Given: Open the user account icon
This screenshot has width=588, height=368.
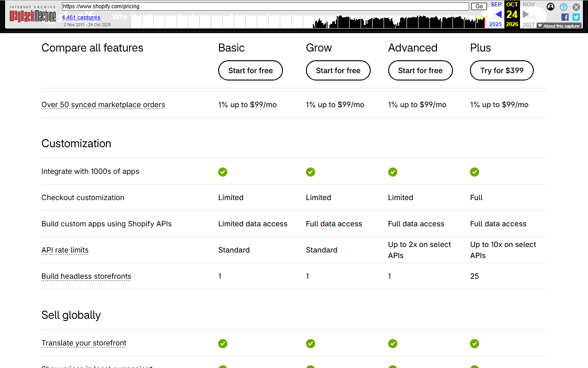Looking at the screenshot, I should click(x=550, y=7).
